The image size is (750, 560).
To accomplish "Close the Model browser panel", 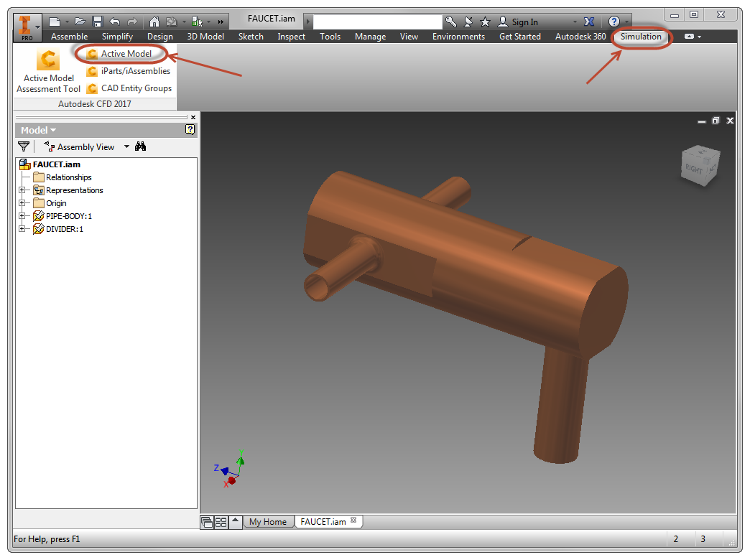I will click(x=193, y=117).
